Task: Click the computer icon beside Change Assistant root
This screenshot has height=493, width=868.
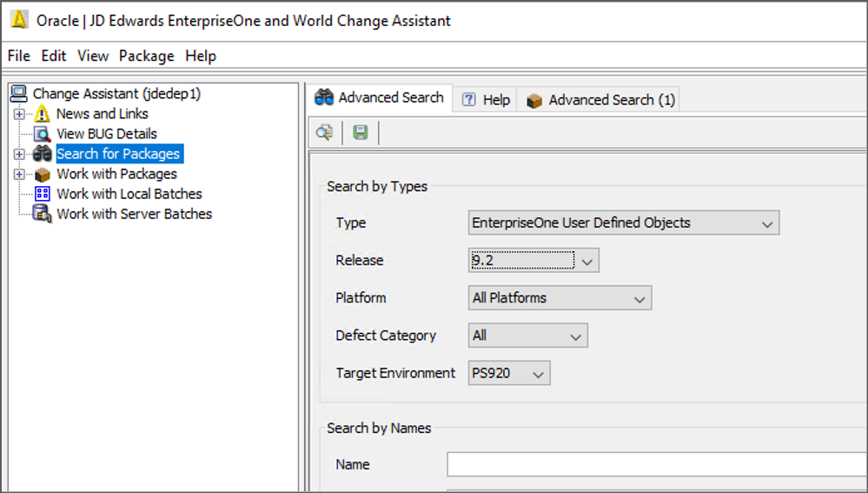Action: (x=19, y=94)
